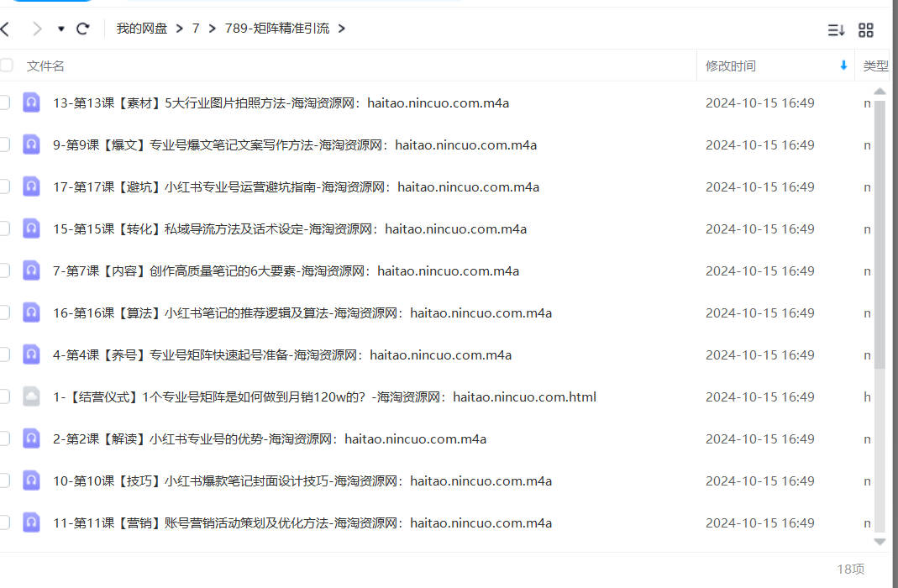Screen dimensions: 898x588
Task: Sort by 类型 column header
Action: coord(875,66)
